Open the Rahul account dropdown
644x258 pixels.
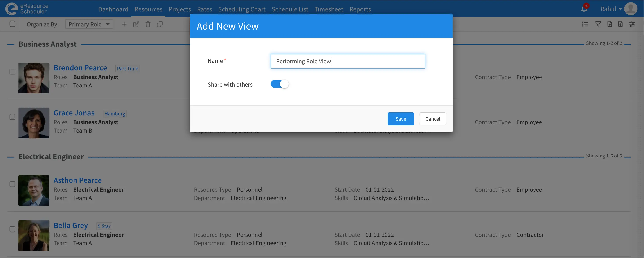[x=610, y=9]
